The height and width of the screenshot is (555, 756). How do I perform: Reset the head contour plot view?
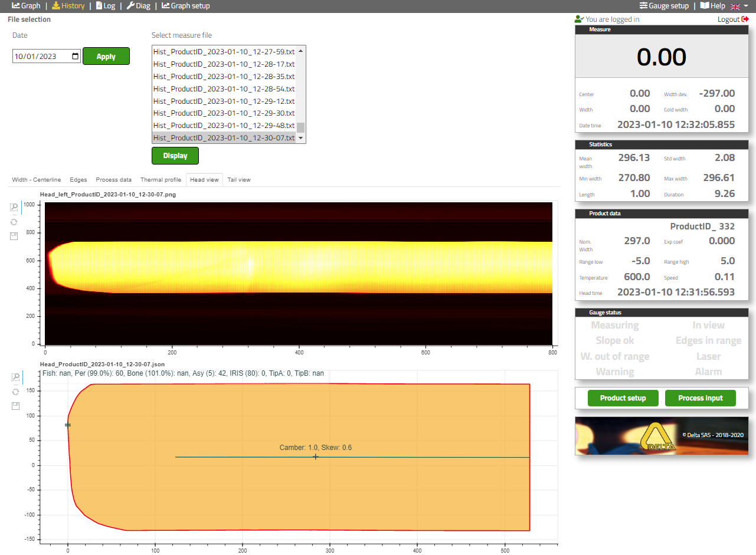click(x=14, y=392)
